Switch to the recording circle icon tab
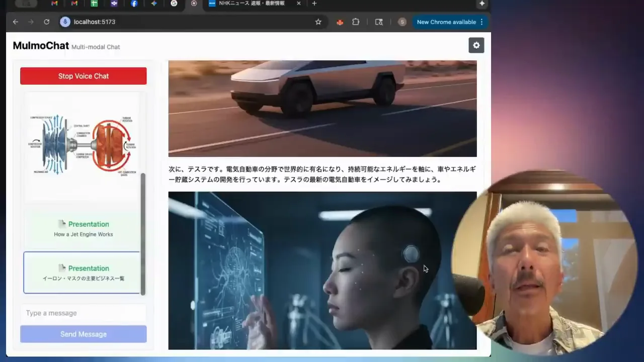Image resolution: width=644 pixels, height=362 pixels. coord(194,4)
